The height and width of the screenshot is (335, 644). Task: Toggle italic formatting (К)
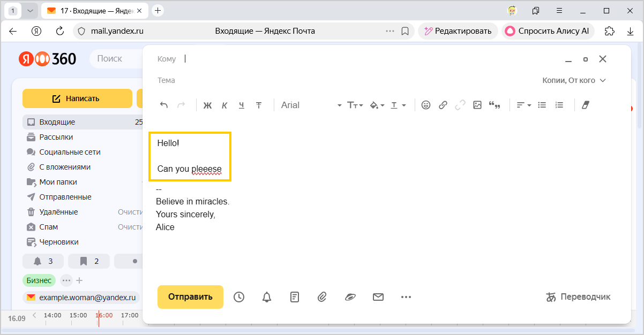[x=224, y=105]
